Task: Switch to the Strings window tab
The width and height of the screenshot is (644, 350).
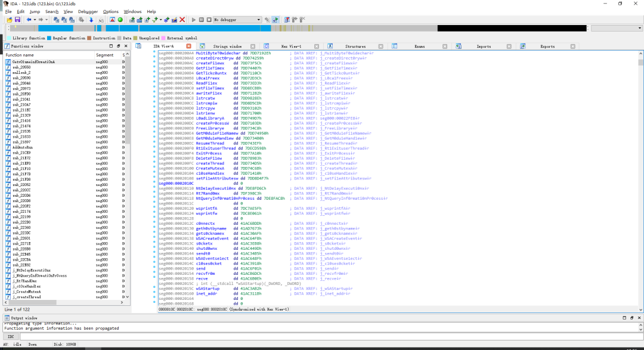Action: 228,47
